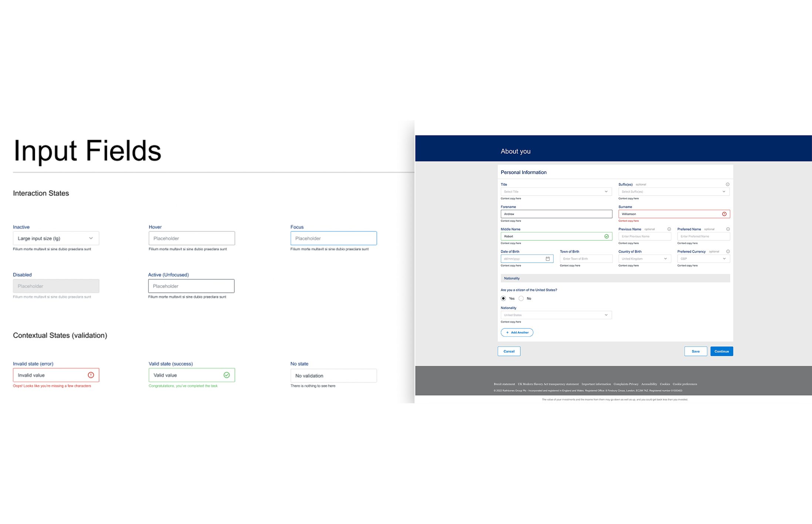Click the Cancel button

[509, 351]
